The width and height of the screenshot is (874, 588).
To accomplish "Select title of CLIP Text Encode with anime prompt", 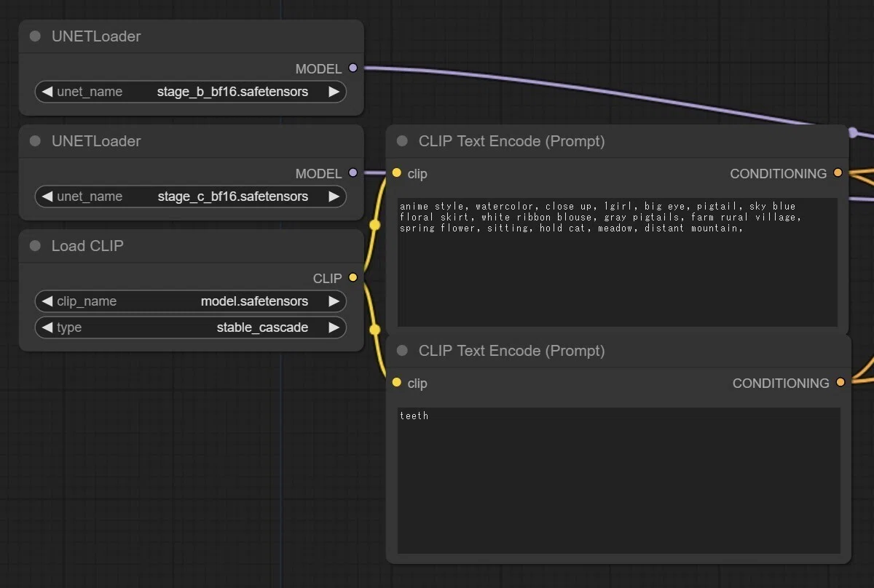I will (x=511, y=141).
